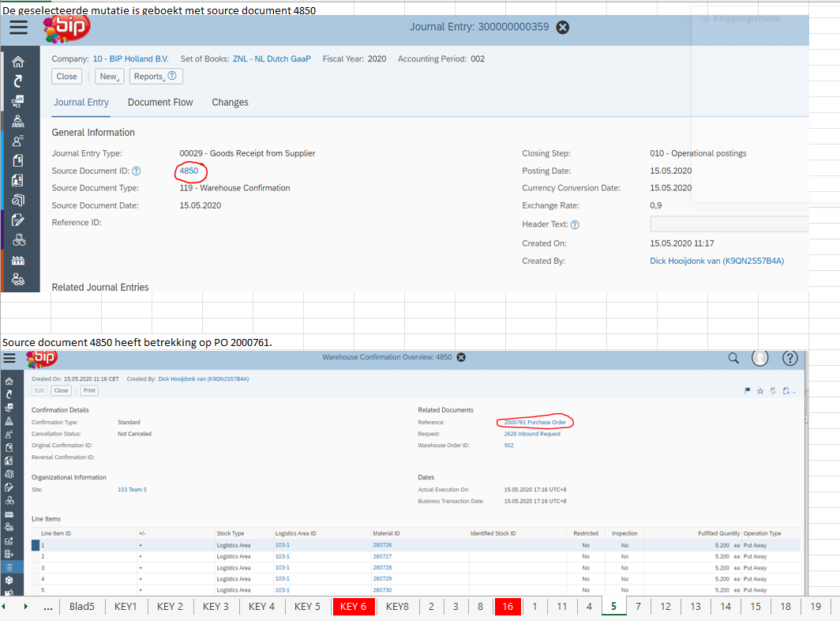
Task: Click sheet tab scroll right arrow
Action: (x=26, y=607)
